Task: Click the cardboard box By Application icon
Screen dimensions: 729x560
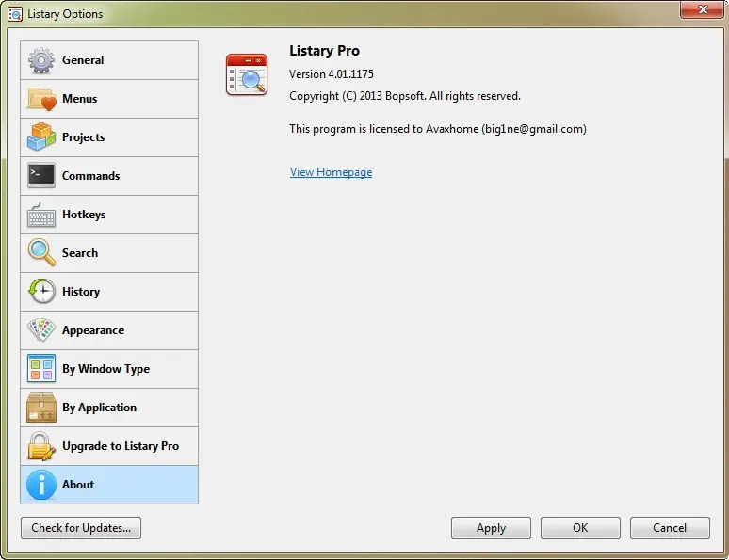Action: point(41,408)
